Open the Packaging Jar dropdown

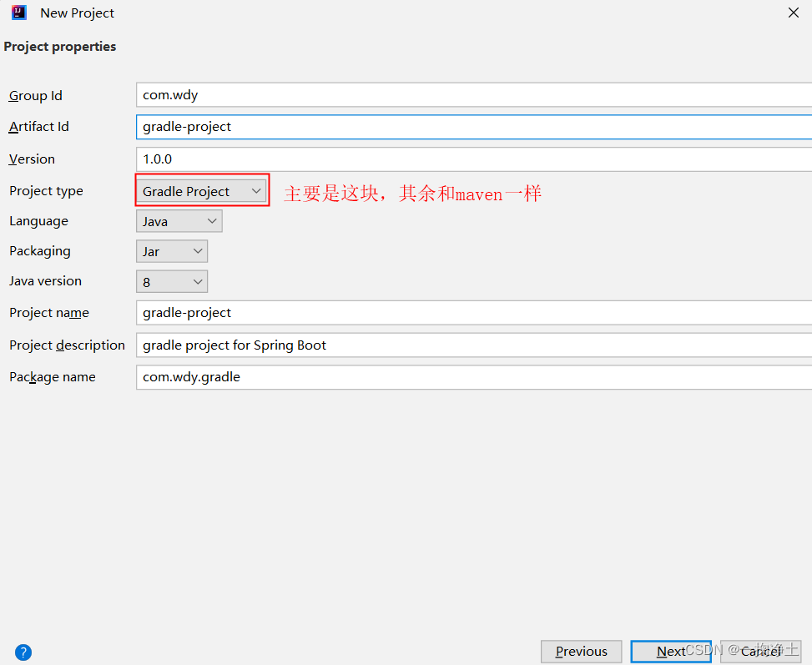(172, 251)
